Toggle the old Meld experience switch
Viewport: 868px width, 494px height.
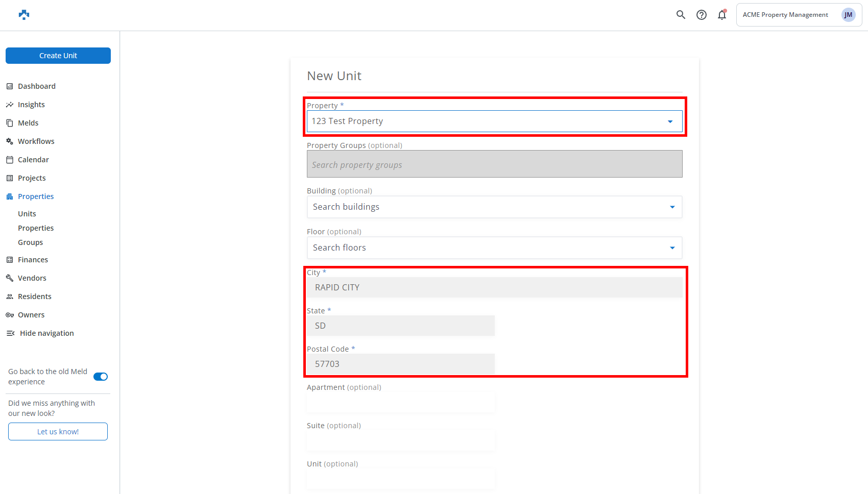click(x=101, y=377)
